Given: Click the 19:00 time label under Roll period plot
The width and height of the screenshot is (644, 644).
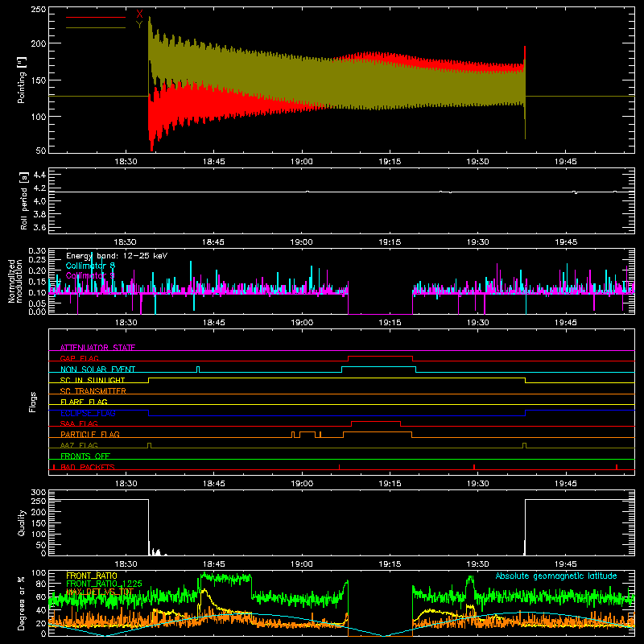Looking at the screenshot, I should point(301,242).
